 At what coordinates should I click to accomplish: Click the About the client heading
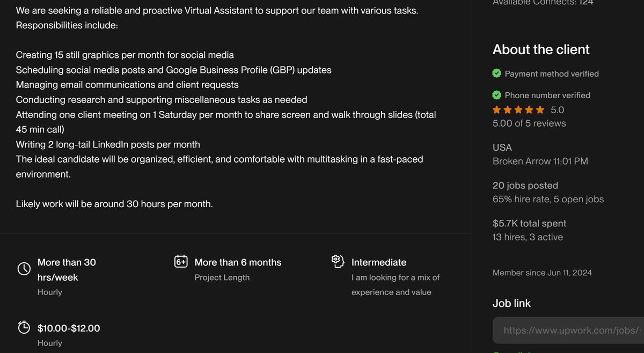(541, 49)
